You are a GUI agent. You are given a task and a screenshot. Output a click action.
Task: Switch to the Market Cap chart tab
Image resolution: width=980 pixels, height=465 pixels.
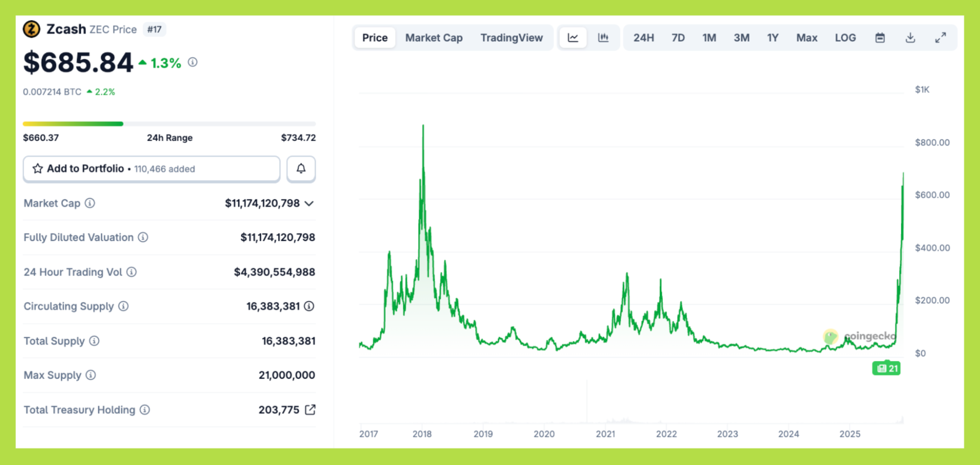click(433, 38)
